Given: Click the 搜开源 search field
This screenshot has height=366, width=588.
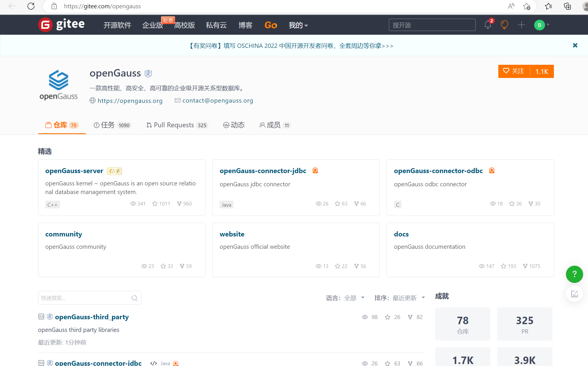Looking at the screenshot, I should [432, 25].
